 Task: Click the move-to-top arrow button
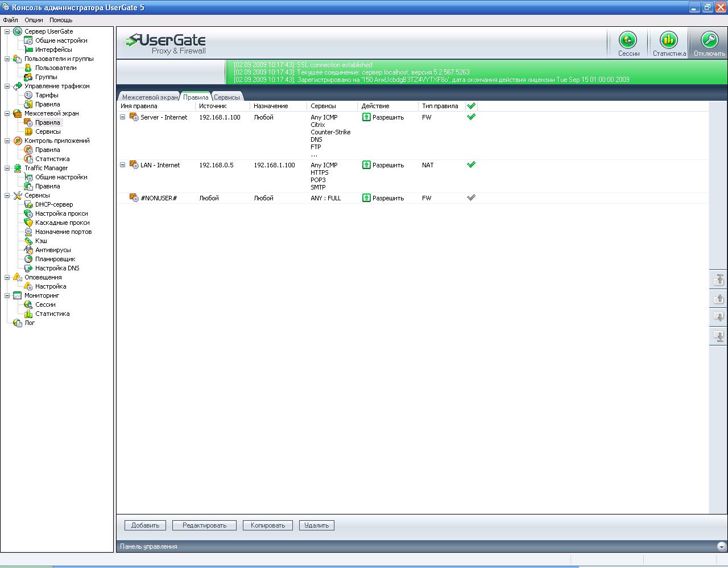[718, 279]
